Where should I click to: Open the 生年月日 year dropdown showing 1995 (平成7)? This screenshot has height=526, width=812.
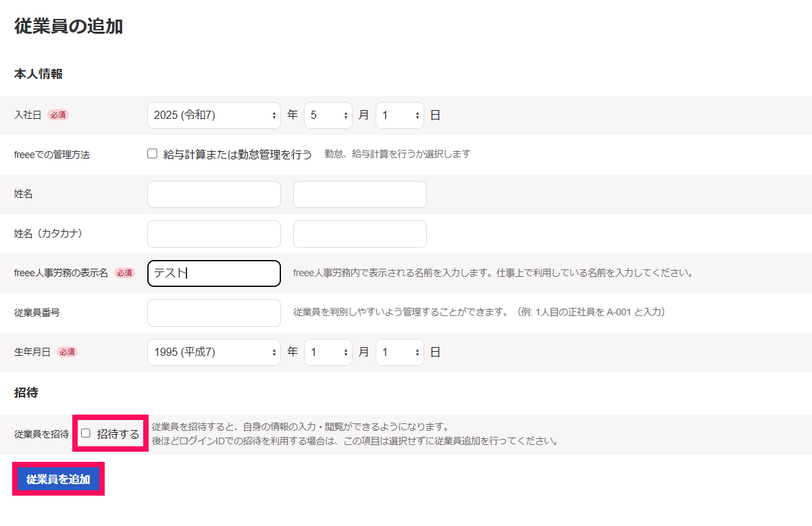point(213,352)
